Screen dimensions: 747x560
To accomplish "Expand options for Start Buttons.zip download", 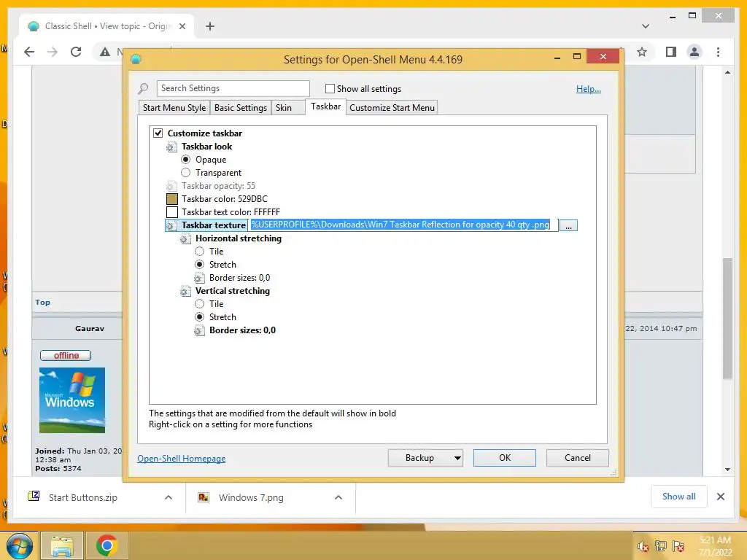I will pos(169,497).
